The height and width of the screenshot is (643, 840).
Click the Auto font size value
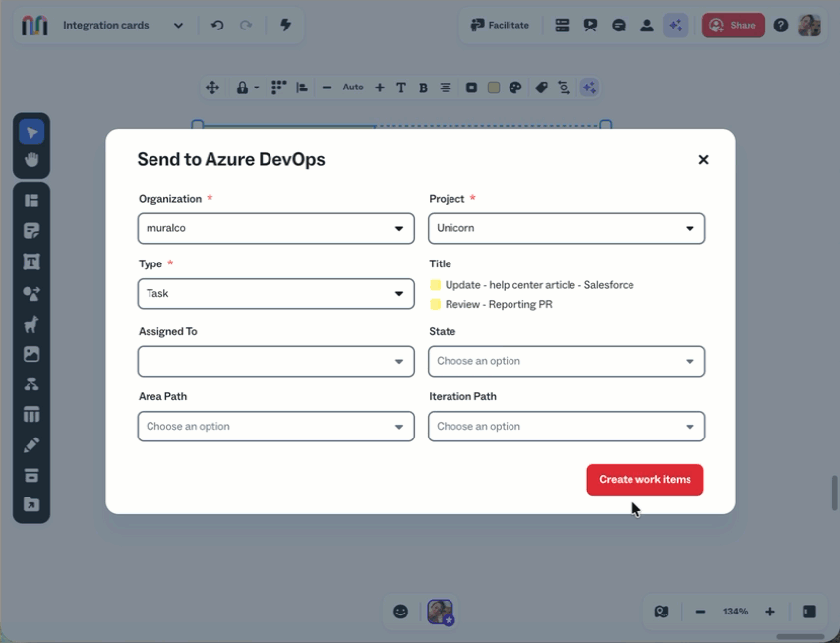pos(353,87)
